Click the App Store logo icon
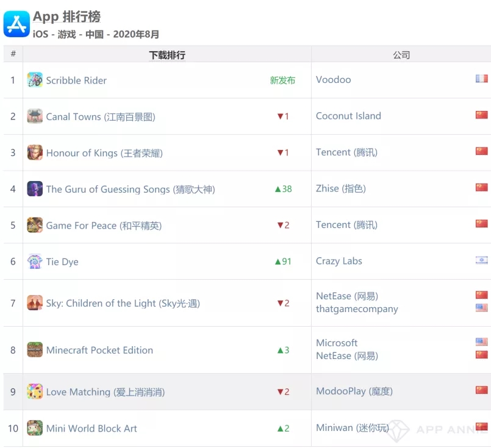The image size is (491, 448). tap(16, 24)
